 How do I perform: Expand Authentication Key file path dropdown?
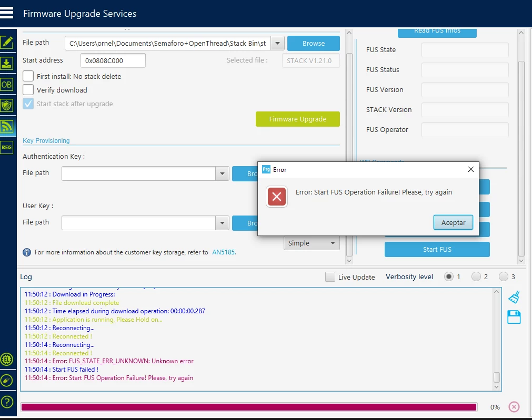pos(222,173)
